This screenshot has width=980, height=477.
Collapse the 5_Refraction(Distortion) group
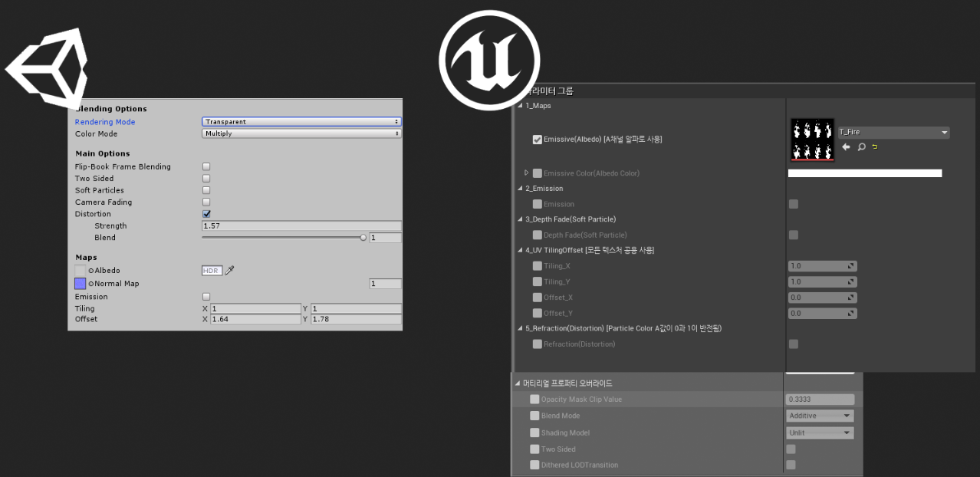coord(521,328)
